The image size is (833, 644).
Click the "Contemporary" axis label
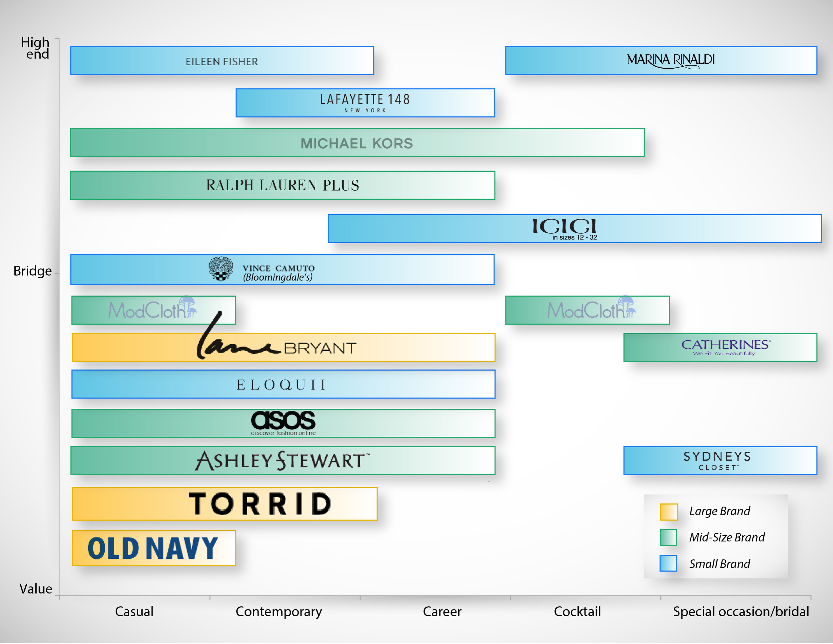279,612
